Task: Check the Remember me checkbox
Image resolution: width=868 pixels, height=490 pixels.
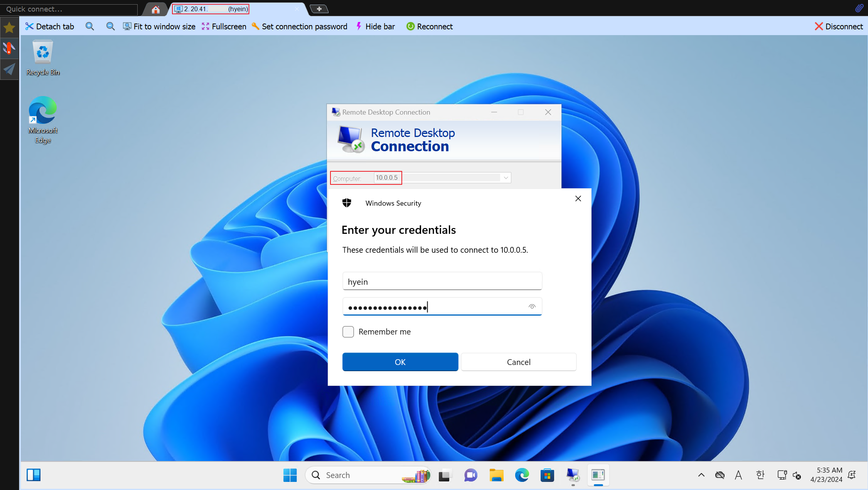Action: (x=348, y=332)
